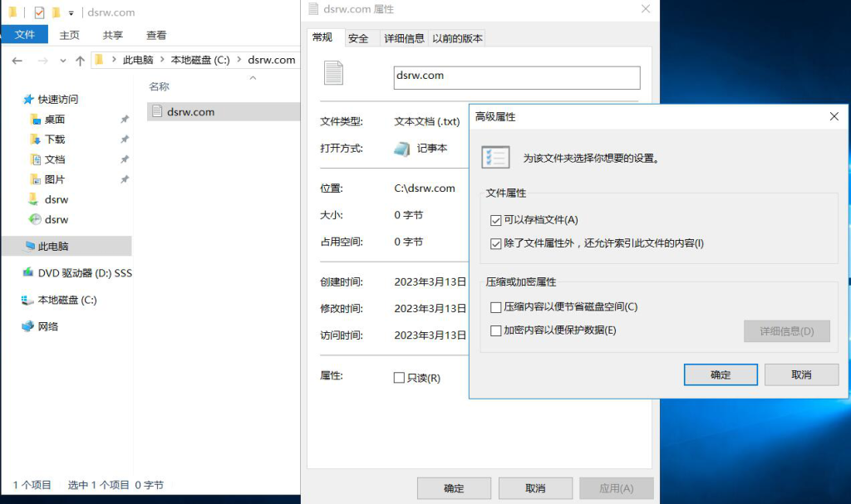Click the green dsrw disc icon

click(35, 219)
